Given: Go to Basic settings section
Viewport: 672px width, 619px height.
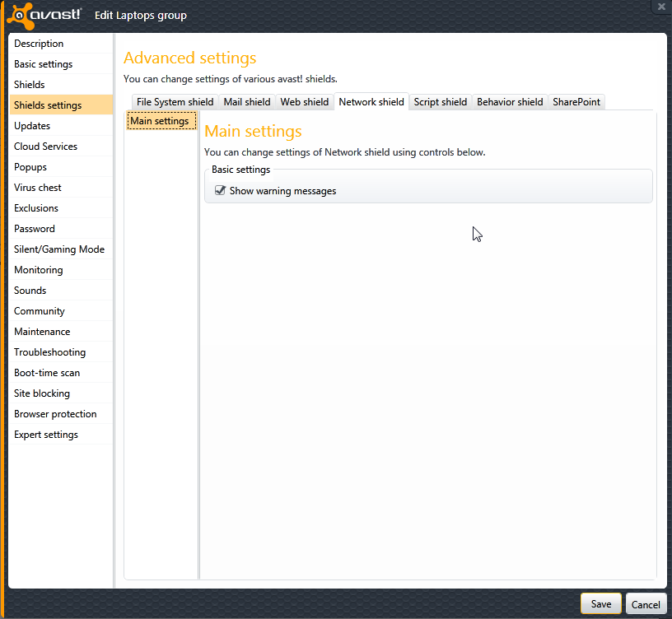Looking at the screenshot, I should (60, 64).
